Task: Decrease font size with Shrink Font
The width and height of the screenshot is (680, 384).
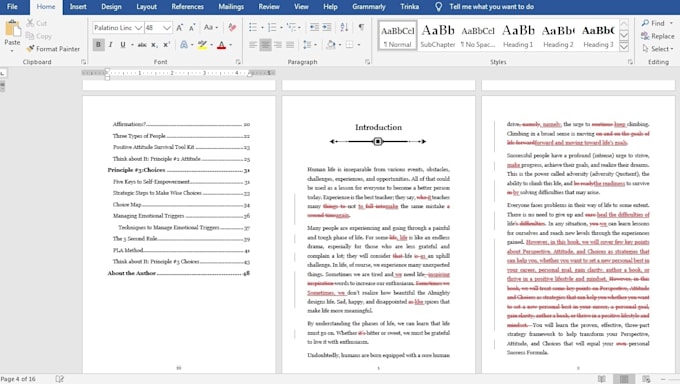Action: 192,27
